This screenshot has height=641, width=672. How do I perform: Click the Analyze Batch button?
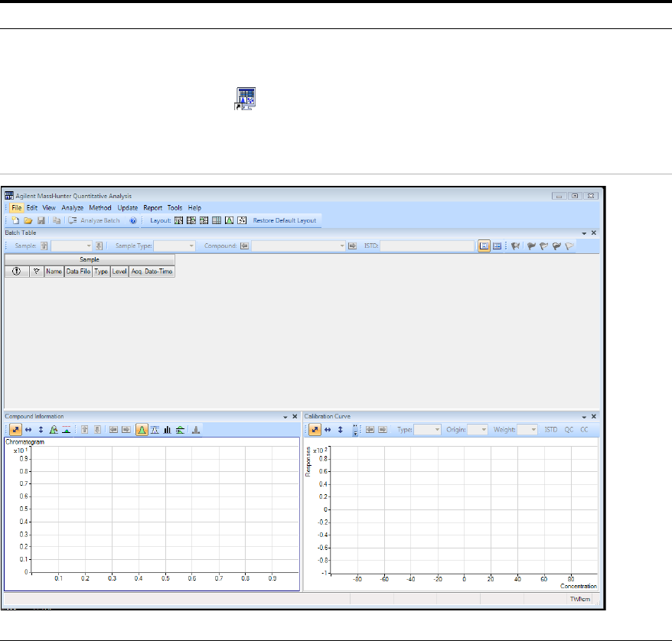(x=94, y=220)
